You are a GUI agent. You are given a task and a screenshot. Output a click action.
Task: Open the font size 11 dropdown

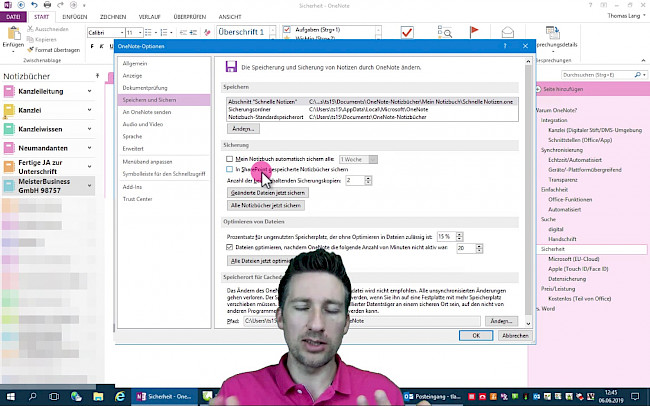tap(141, 32)
